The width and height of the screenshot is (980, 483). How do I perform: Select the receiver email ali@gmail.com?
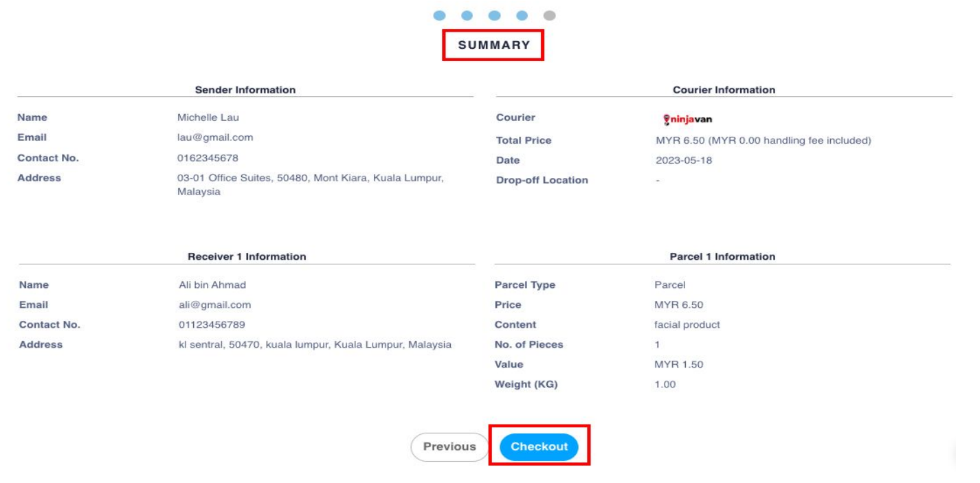pos(212,304)
